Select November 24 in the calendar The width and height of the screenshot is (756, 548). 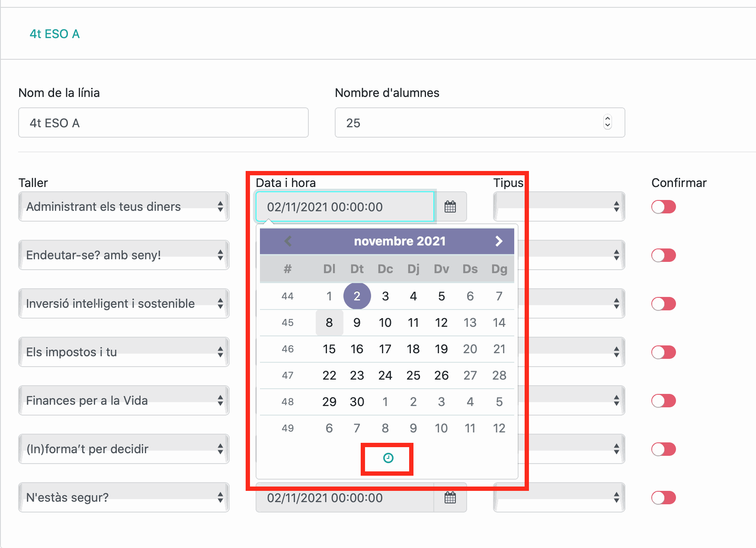385,375
